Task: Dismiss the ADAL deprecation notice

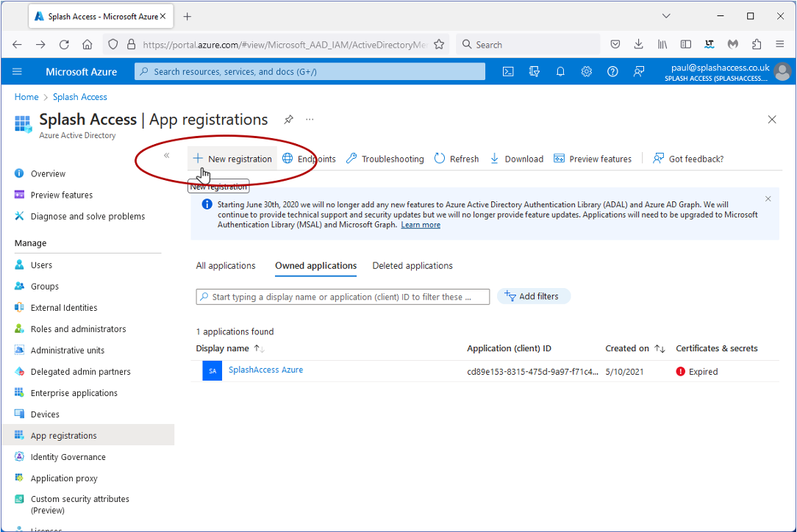Action: point(768,198)
